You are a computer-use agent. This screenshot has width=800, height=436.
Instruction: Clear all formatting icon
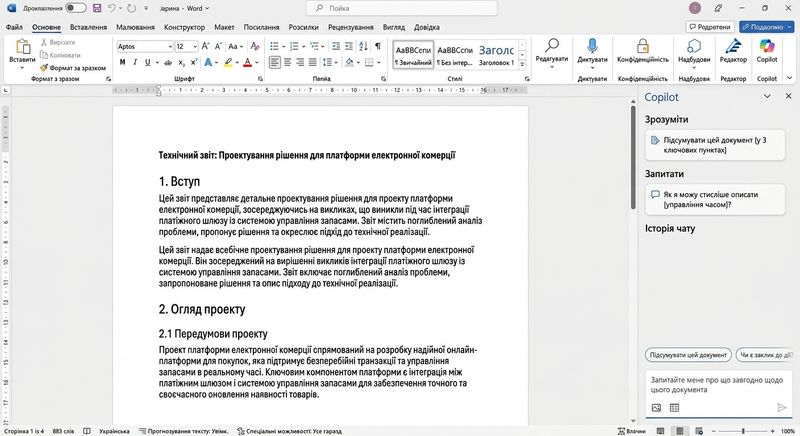[x=255, y=46]
